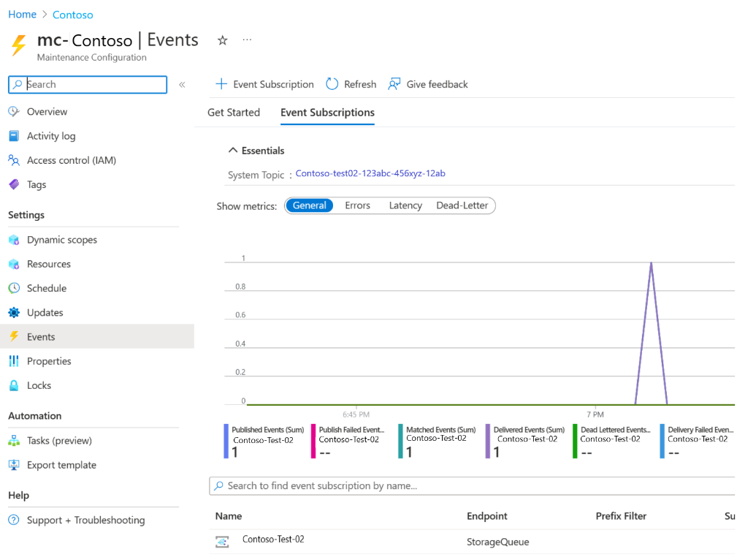The width and height of the screenshot is (756, 560).
Task: Collapse the Essentials section
Action: (233, 151)
